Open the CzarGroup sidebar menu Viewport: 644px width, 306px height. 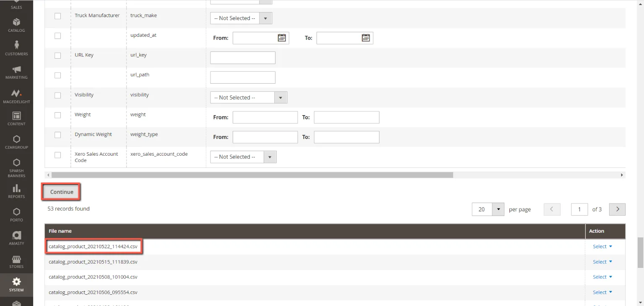[x=16, y=142]
